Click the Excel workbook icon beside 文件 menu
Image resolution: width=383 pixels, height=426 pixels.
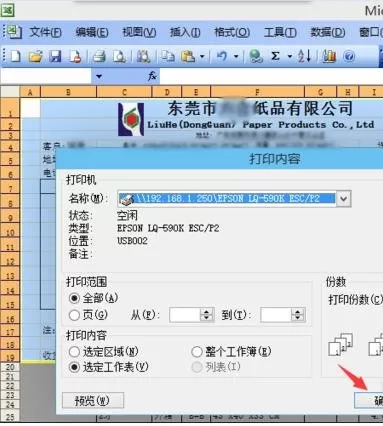click(14, 32)
